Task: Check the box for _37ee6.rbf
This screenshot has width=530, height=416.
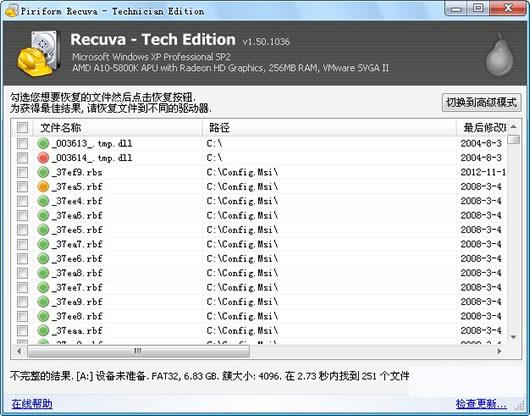Action: [x=22, y=259]
